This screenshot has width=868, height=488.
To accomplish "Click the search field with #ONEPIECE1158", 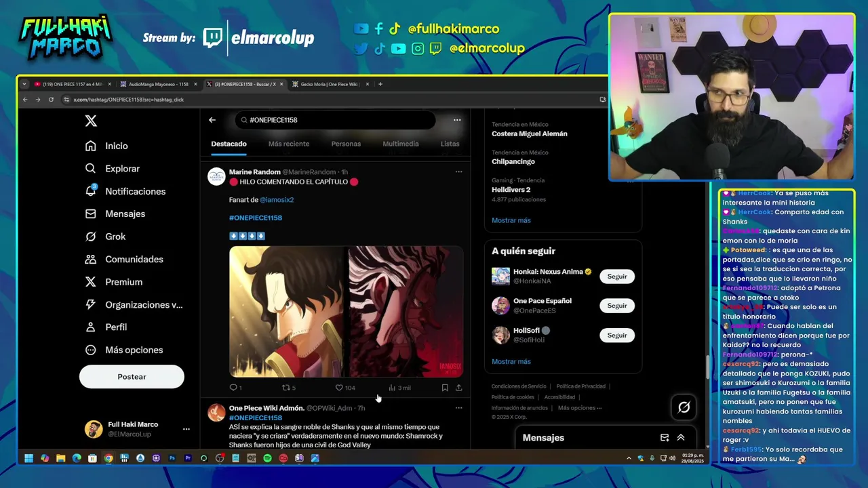I will 335,120.
